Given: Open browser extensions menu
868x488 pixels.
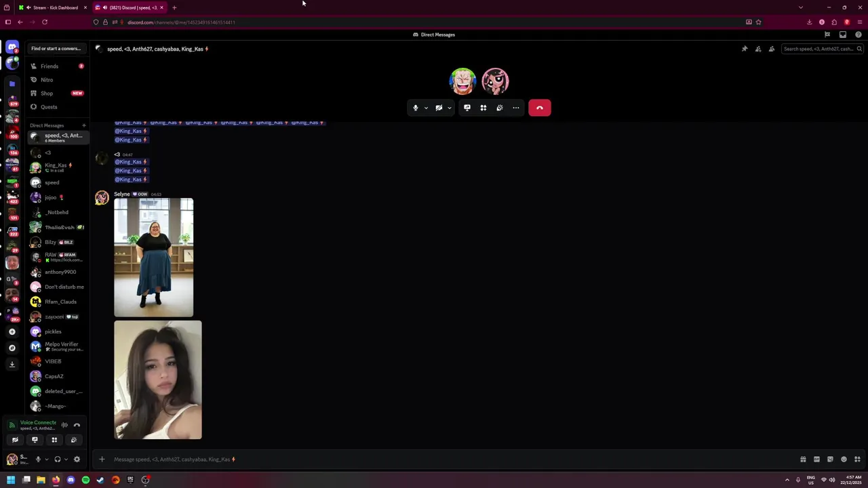Looking at the screenshot, I should (x=834, y=22).
